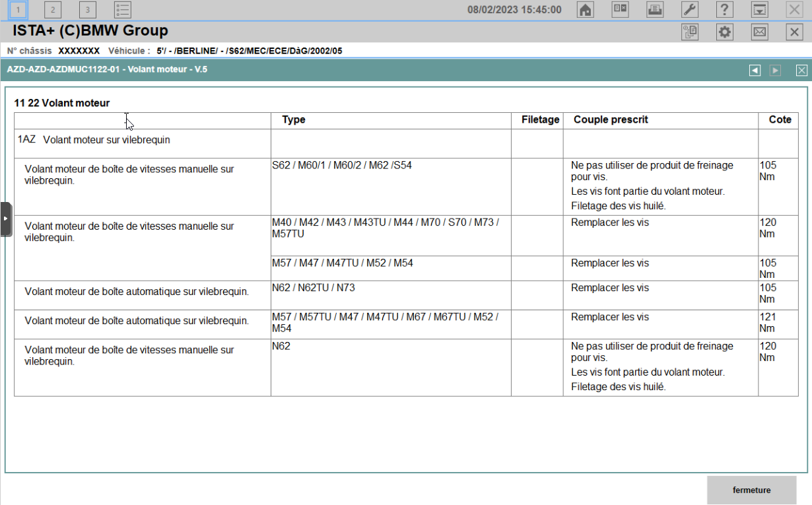Click the print icon
The image size is (812, 505).
655,9
